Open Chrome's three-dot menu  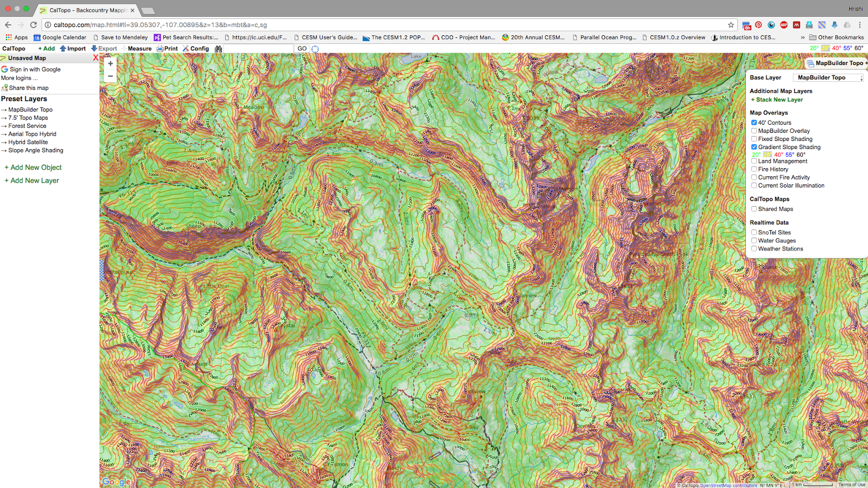pyautogui.click(x=860, y=25)
